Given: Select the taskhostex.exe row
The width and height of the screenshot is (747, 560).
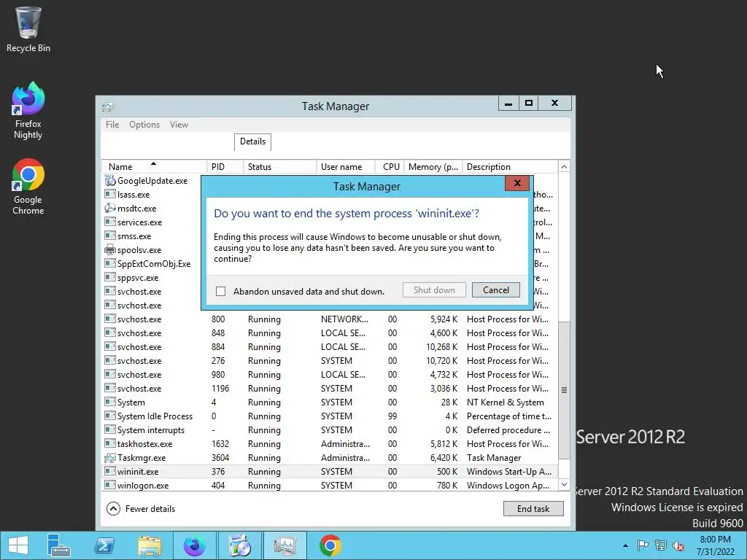Looking at the screenshot, I should pos(330,444).
